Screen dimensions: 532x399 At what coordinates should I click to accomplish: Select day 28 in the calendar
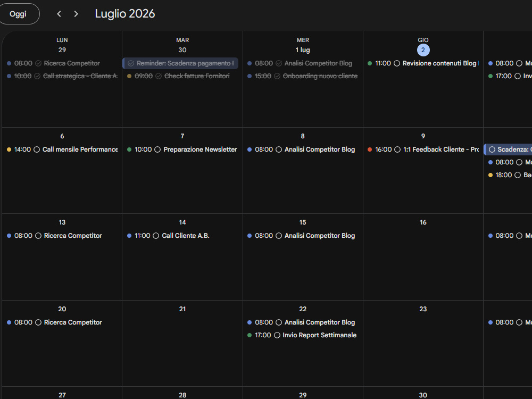pyautogui.click(x=182, y=395)
